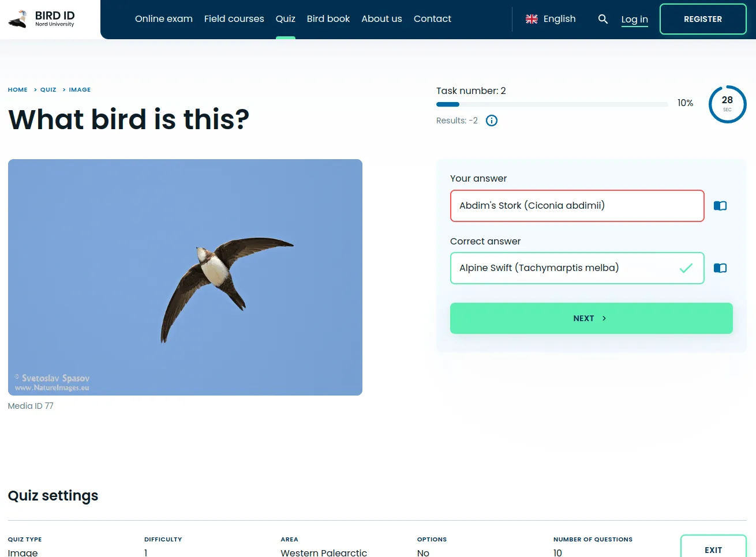Image resolution: width=756 pixels, height=557 pixels.
Task: Click the task progress bar
Action: [x=552, y=104]
